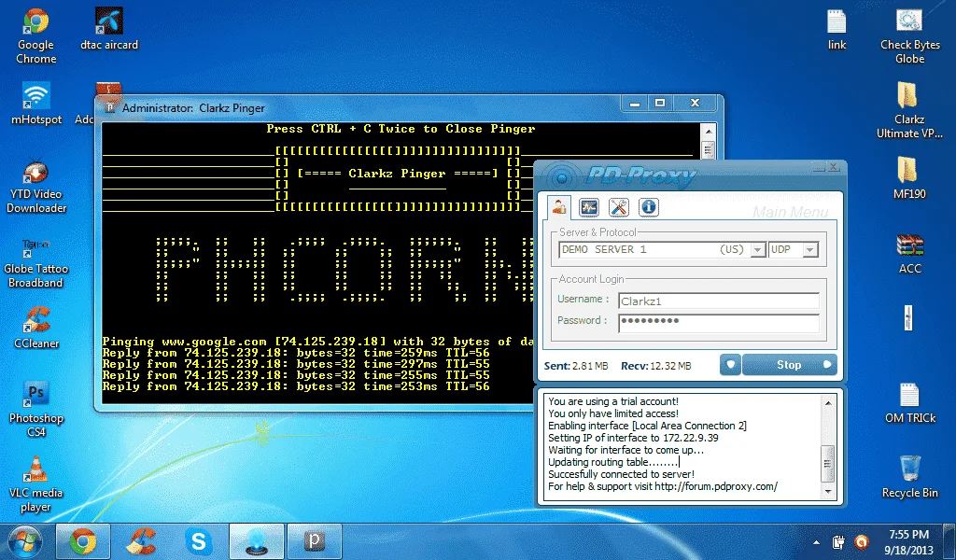The width and height of the screenshot is (956, 560).
Task: Click the Clarkz Pinger console scroll up arrow
Action: [708, 132]
